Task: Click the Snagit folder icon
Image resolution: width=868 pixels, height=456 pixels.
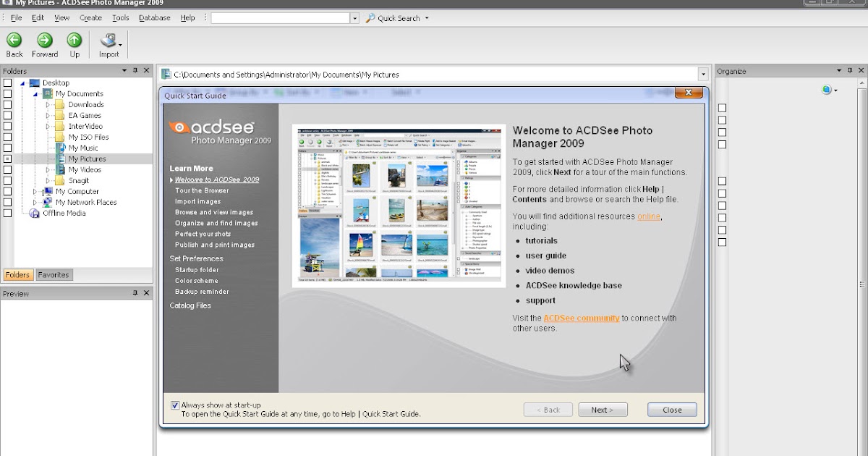Action: [61, 180]
